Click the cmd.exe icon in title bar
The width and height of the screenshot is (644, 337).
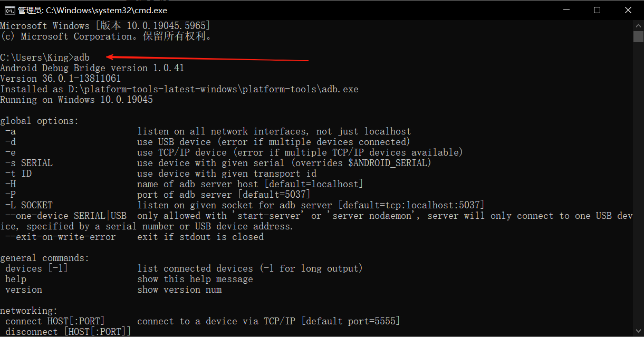coord(9,10)
